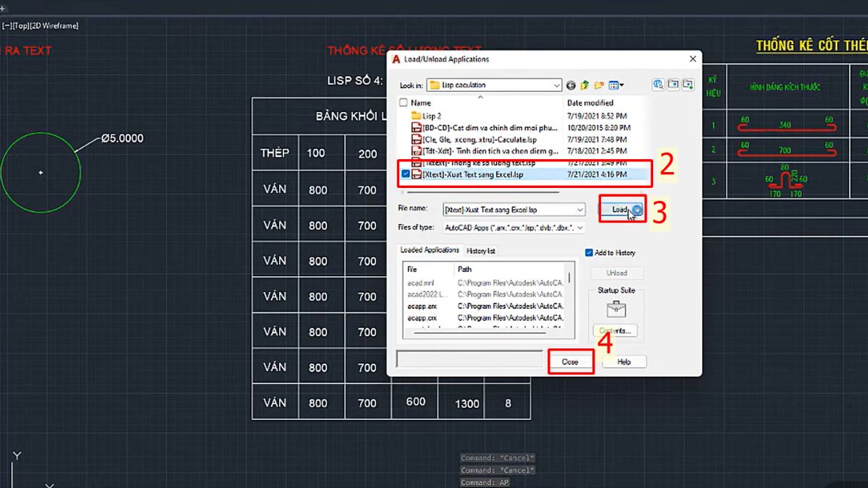Click the [-][Top][2D Wireframe] viewport label

(41, 26)
